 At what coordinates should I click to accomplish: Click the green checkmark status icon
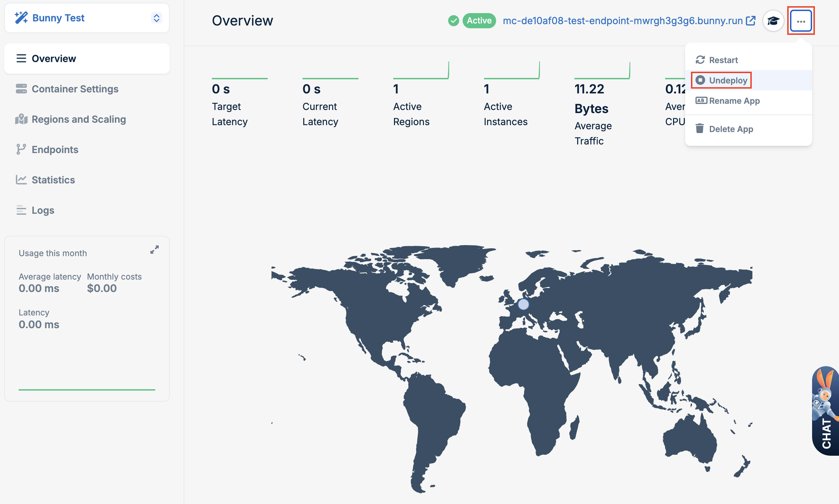(453, 21)
